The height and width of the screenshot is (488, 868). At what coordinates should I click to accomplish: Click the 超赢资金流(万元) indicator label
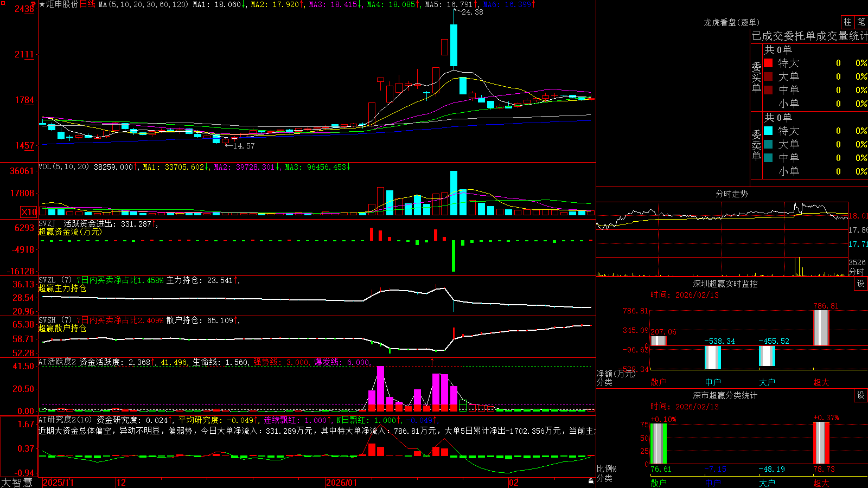70,232
